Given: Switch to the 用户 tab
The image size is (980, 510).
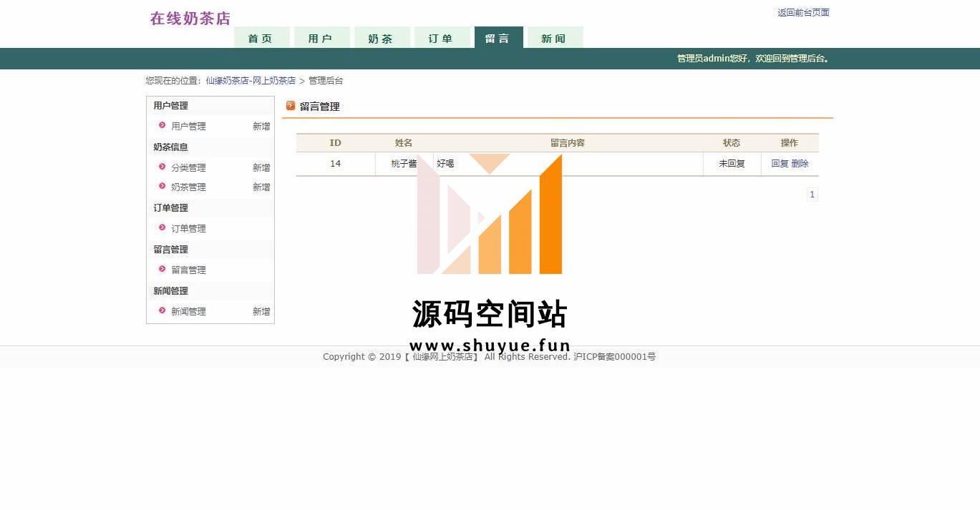Looking at the screenshot, I should click(321, 38).
